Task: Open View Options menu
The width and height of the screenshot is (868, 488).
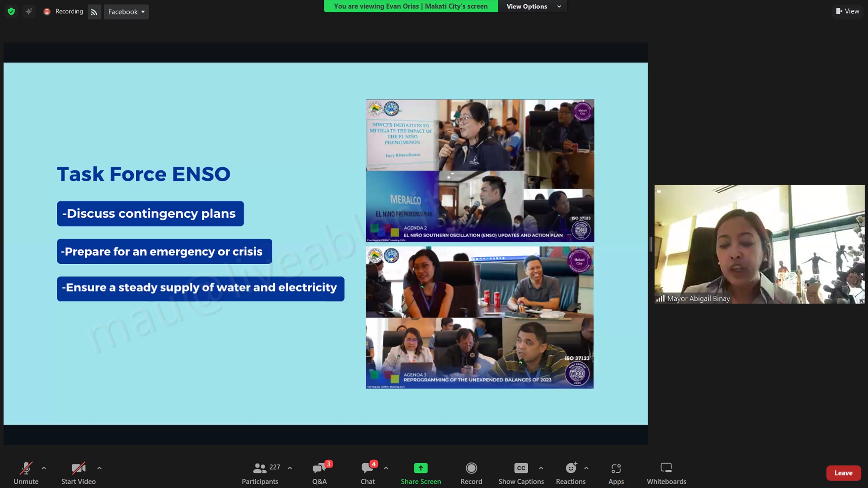Action: 533,6
